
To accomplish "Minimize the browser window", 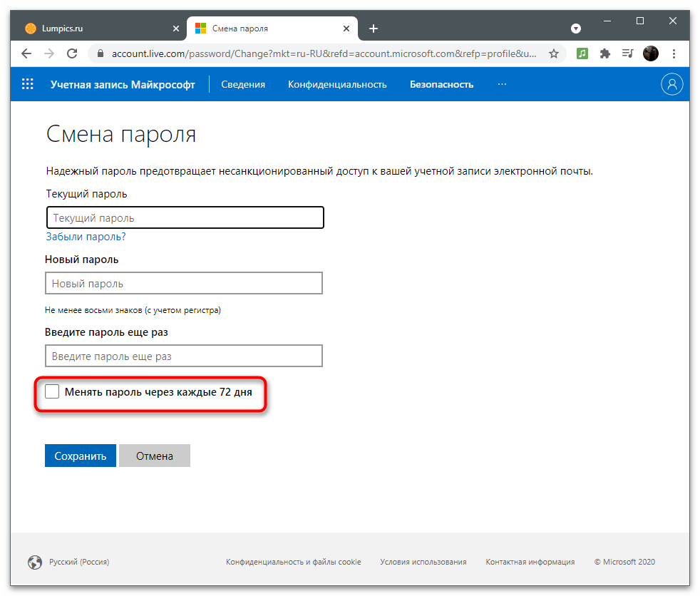I will 607,21.
